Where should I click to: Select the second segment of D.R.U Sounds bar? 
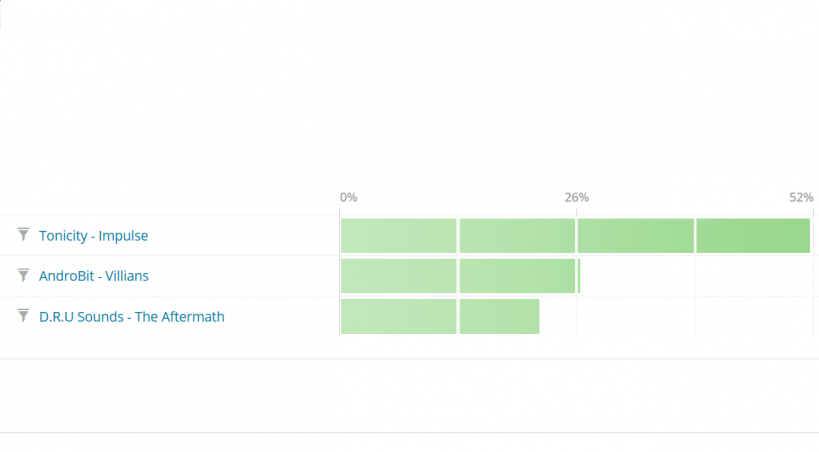(x=499, y=316)
